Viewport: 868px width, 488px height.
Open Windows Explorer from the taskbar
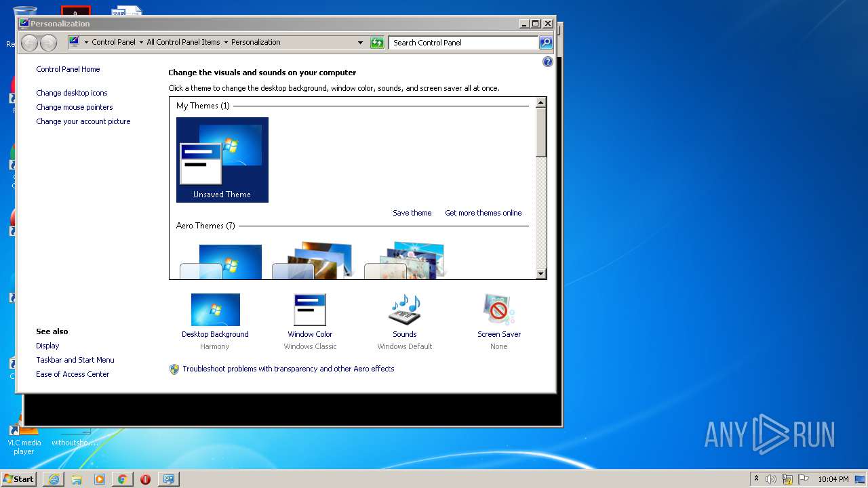click(77, 479)
